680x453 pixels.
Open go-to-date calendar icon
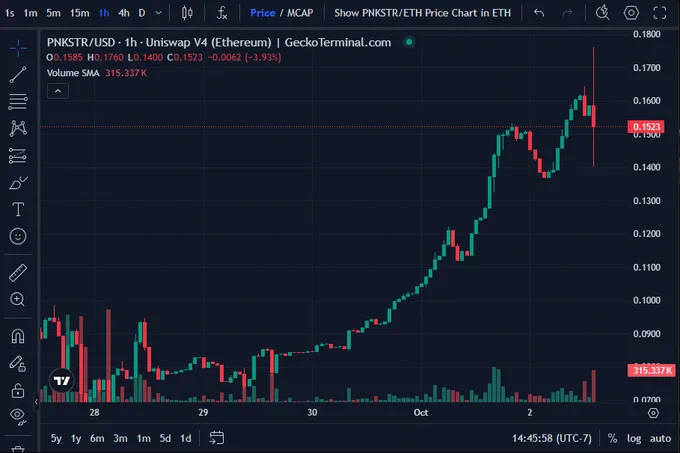point(216,438)
